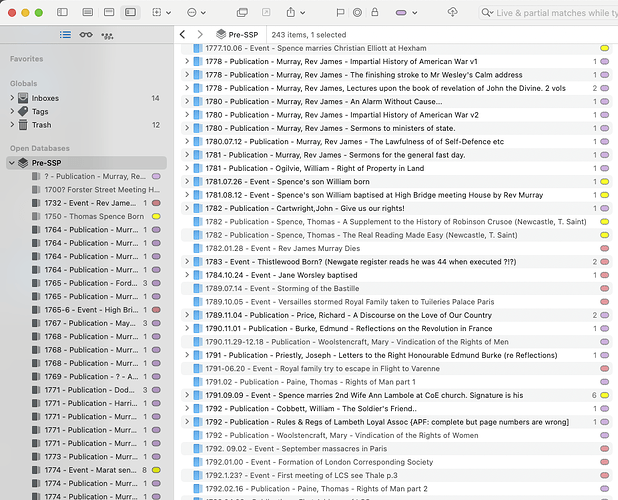This screenshot has height=500, width=618.
Task: Select '1750 - Thomas Spence Born' in sidebar
Action: [86, 216]
